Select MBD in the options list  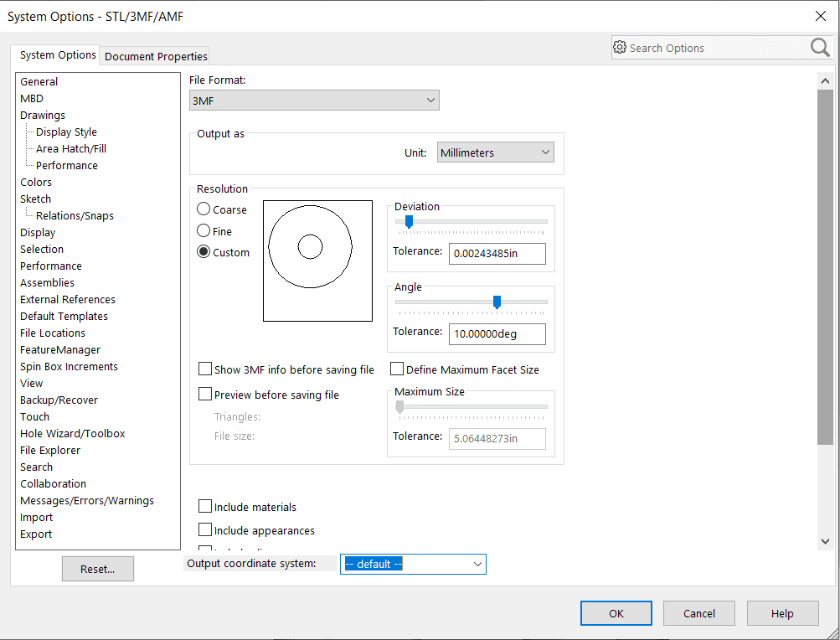click(x=32, y=98)
